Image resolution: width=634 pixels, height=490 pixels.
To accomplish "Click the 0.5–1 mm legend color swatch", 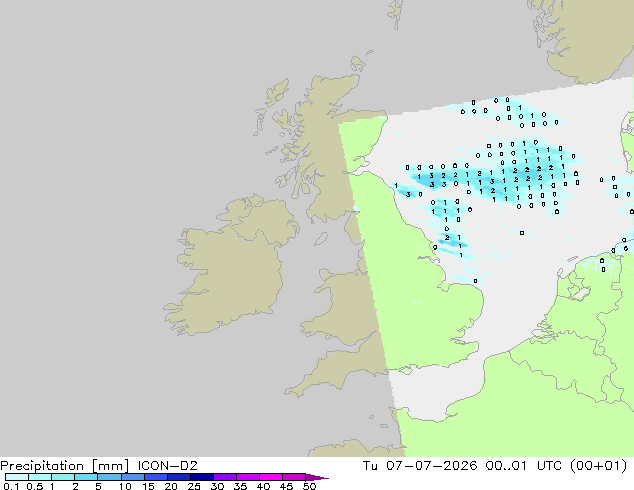I will pos(40,477).
